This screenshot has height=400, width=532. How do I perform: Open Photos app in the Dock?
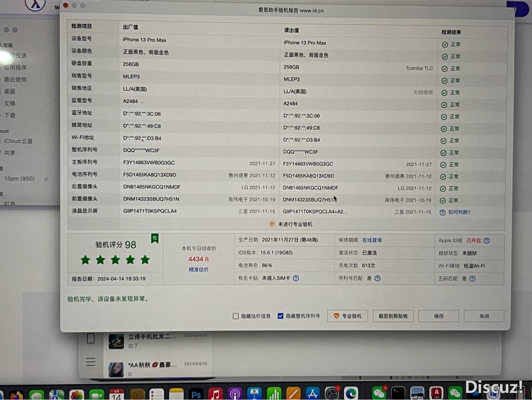pos(77,395)
